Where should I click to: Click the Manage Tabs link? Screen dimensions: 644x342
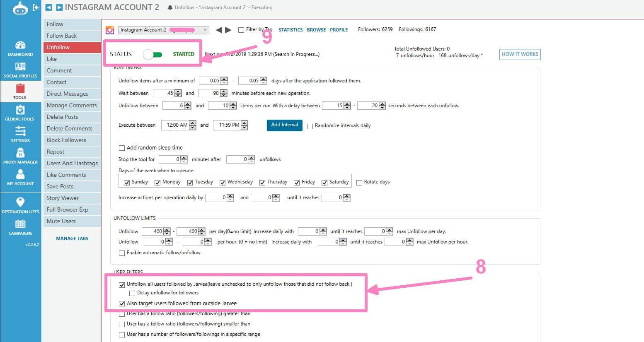72,238
